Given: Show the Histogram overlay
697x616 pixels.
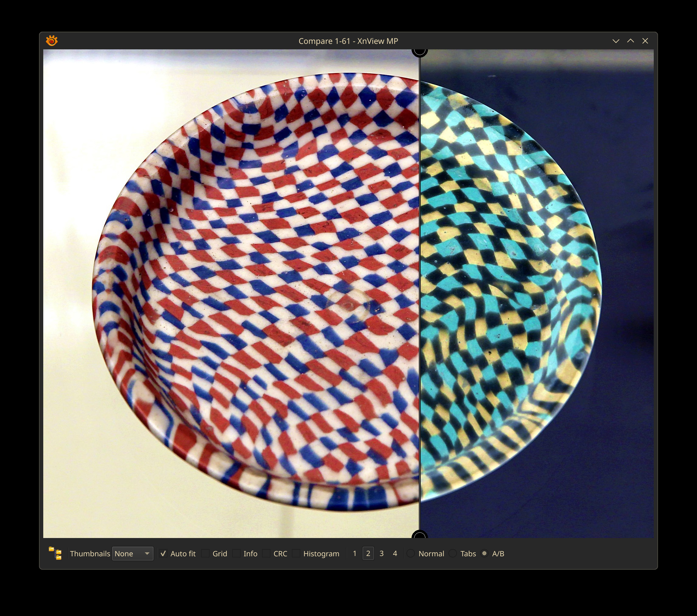Looking at the screenshot, I should (x=296, y=554).
